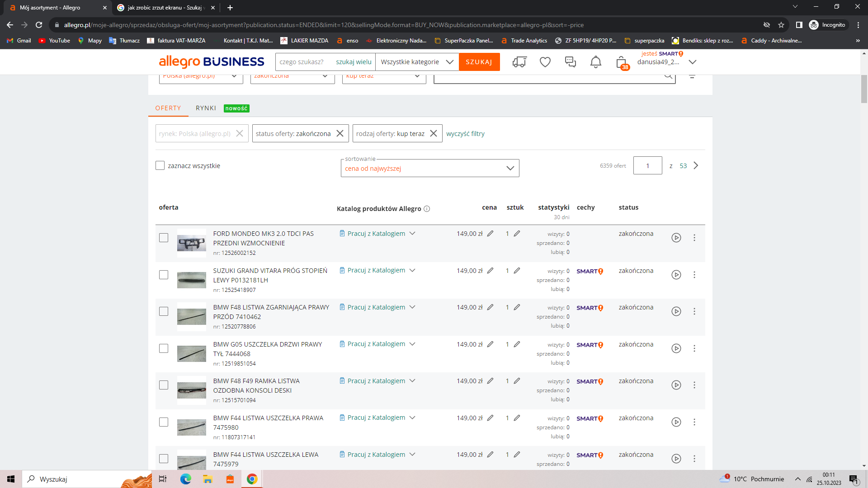Image resolution: width=868 pixels, height=488 pixels.
Task: Click the play button icon for BMW F48 F49 ramka
Action: [x=675, y=385]
